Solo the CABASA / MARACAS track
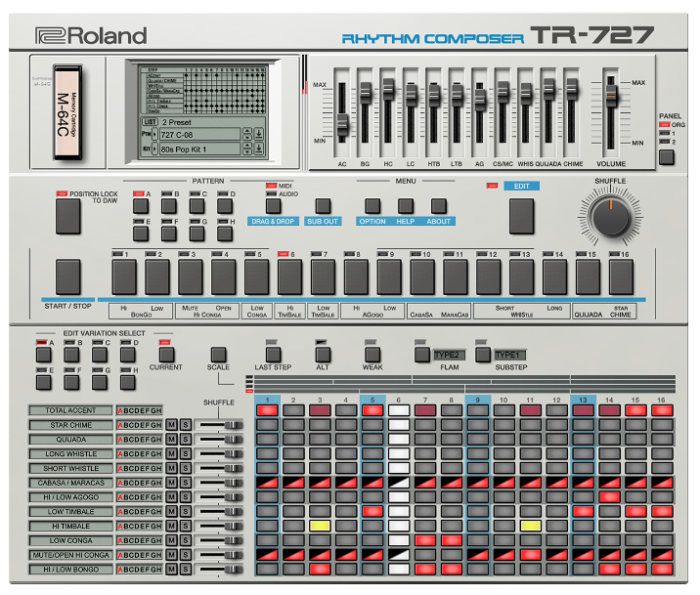The width and height of the screenshot is (700, 595). coord(186,483)
